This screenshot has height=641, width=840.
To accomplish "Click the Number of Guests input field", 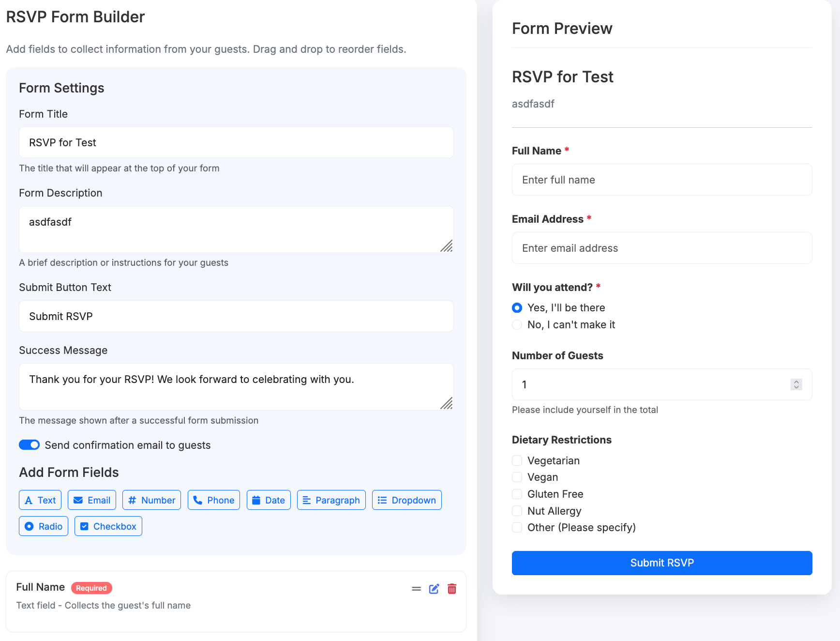I will [662, 384].
